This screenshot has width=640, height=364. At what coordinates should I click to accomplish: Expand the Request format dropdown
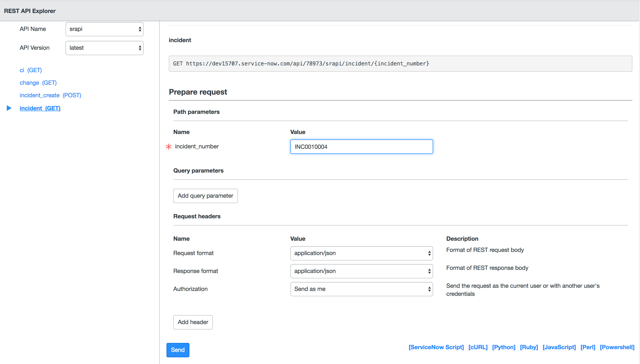361,253
